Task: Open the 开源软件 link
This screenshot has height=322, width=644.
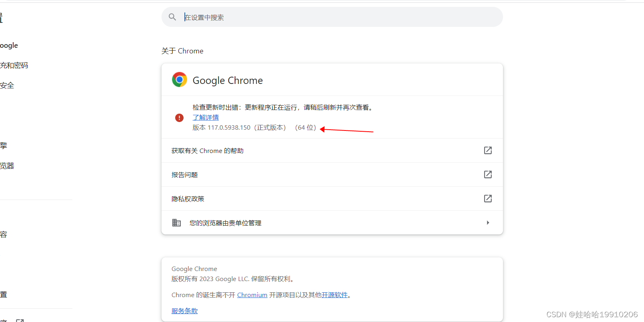Action: pyautogui.click(x=335, y=295)
